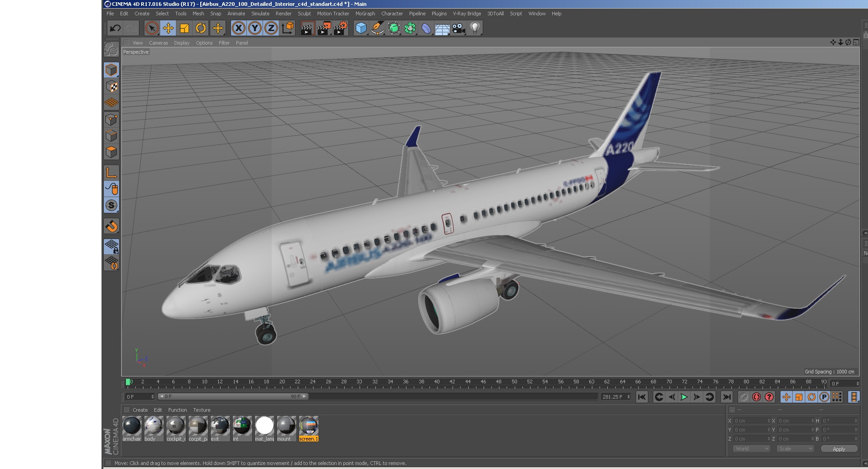
Task: Step to next frame
Action: [x=697, y=397]
